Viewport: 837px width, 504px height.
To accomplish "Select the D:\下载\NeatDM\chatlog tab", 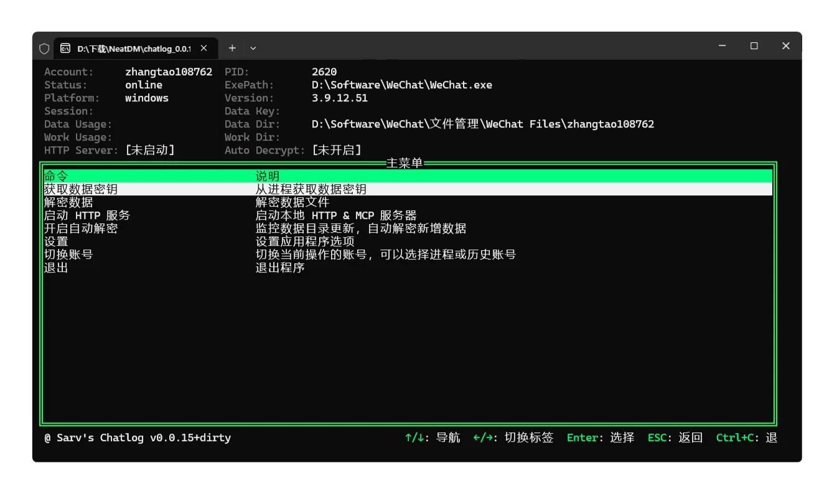I will tap(136, 48).
